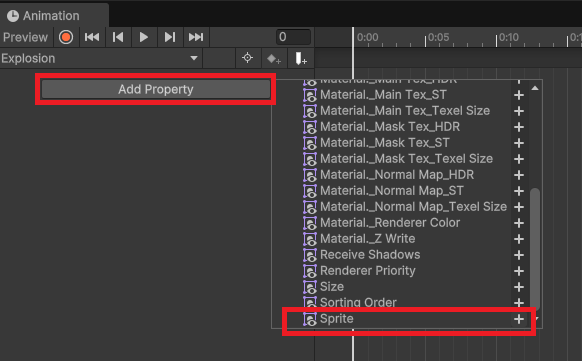Screen dimensions: 582x361
Task: Select Material._Z Write label
Action: [x=367, y=239]
